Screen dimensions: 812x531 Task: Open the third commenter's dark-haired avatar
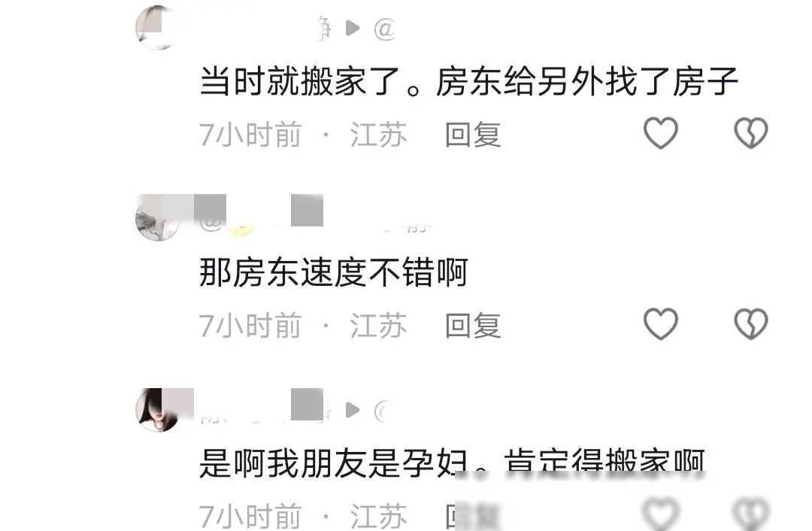(x=157, y=410)
